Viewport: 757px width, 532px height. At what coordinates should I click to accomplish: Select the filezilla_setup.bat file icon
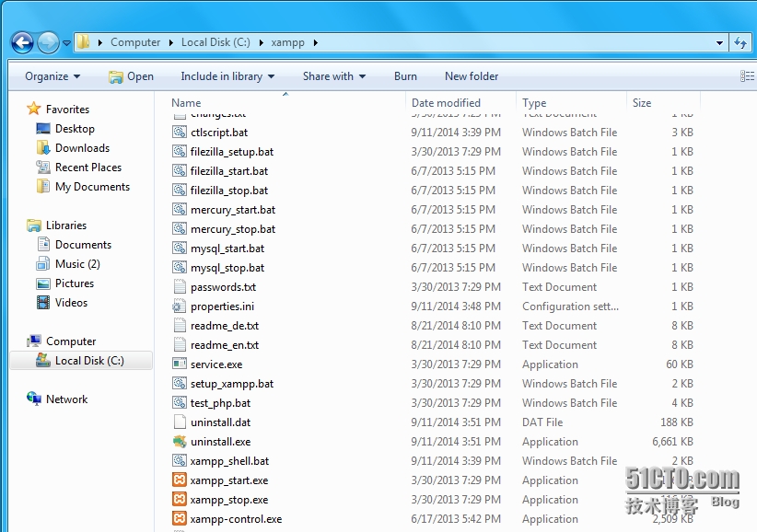180,152
